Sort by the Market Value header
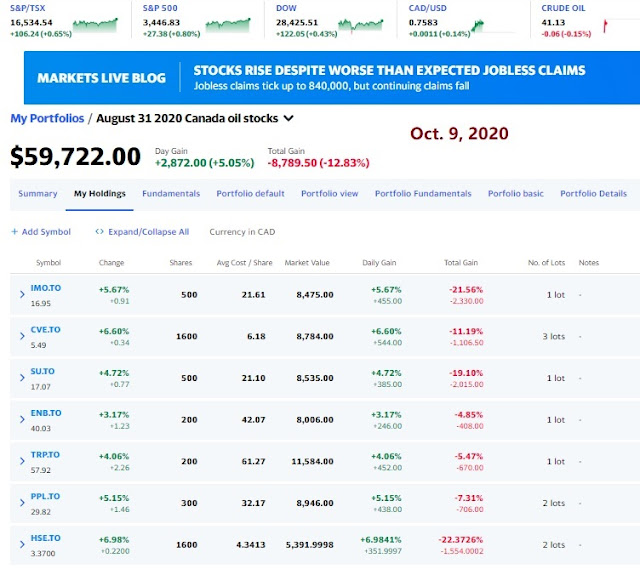Image resolution: width=640 pixels, height=575 pixels. (x=307, y=263)
